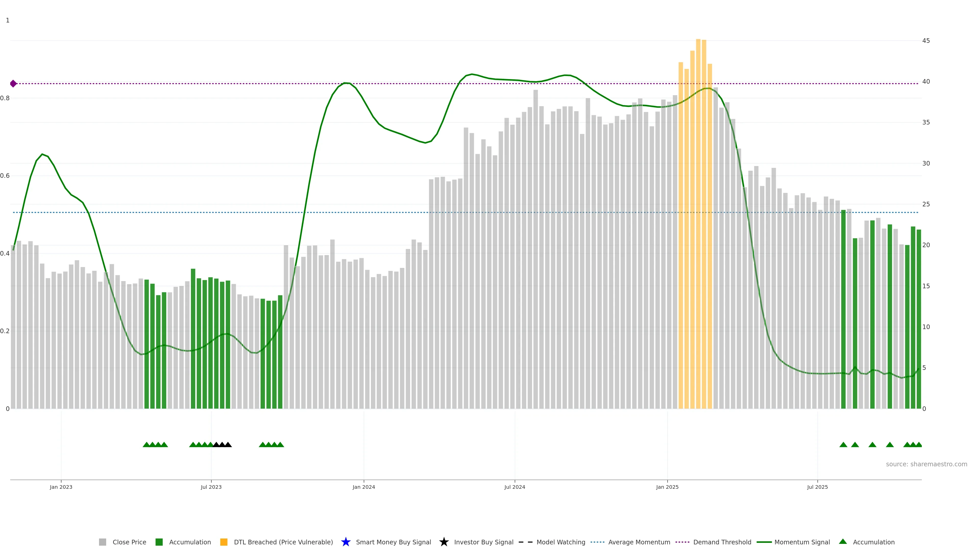The width and height of the screenshot is (980, 551).
Task: Toggle the Momentum Signal legend label
Action: pyautogui.click(x=802, y=542)
